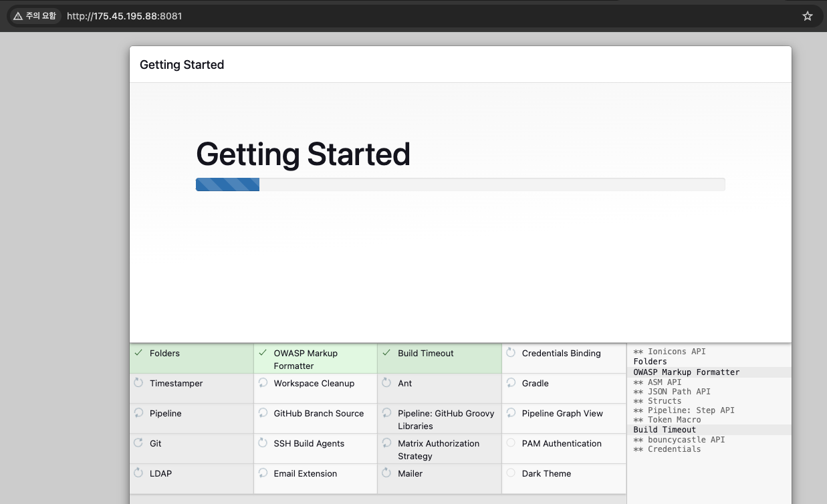
Task: Select the Build Timeout plugin label
Action: click(x=426, y=353)
